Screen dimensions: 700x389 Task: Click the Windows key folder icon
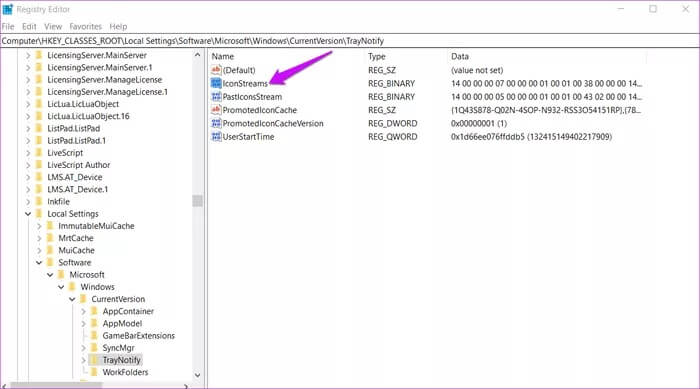[72, 287]
